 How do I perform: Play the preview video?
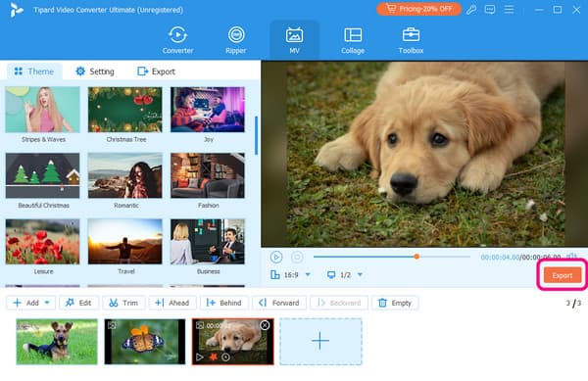click(276, 257)
